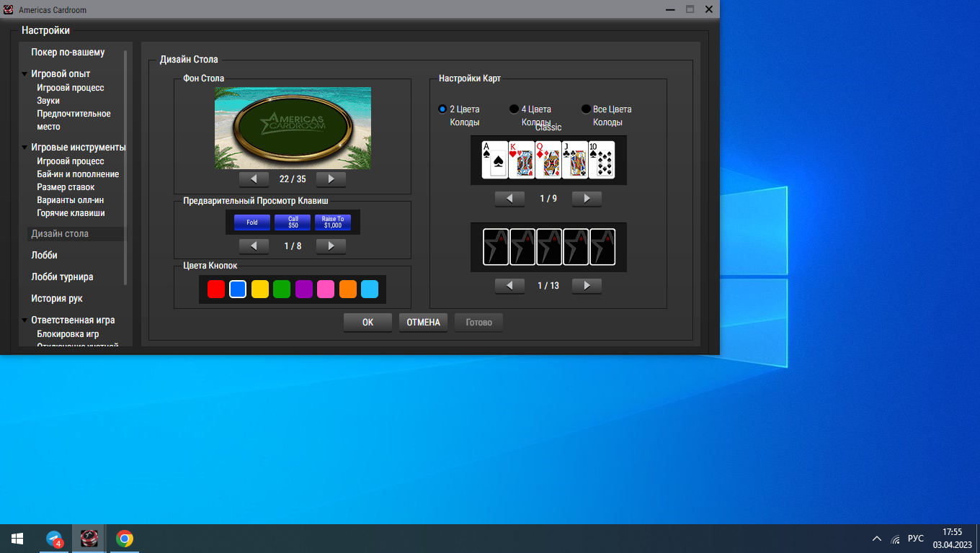Pick the pink button color

(326, 289)
